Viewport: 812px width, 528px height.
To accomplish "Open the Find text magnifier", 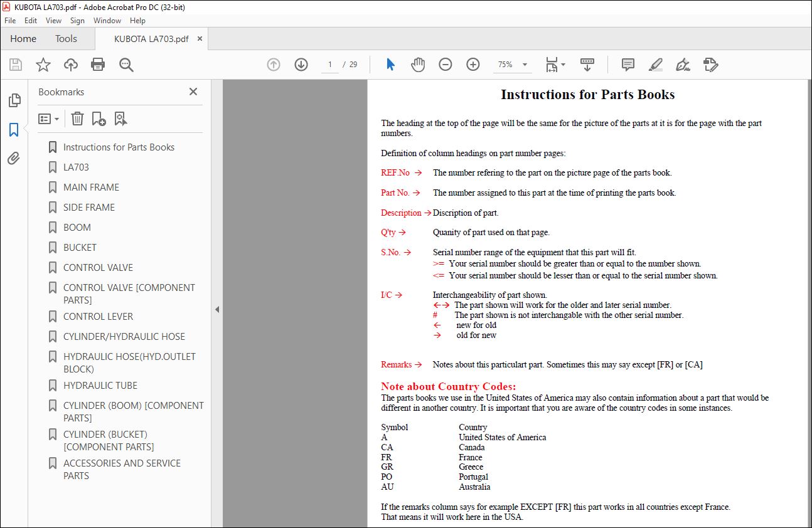I will coord(126,65).
